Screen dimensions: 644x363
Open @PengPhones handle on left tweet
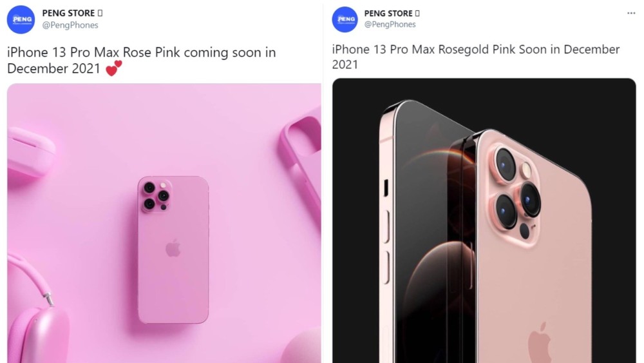pyautogui.click(x=70, y=25)
